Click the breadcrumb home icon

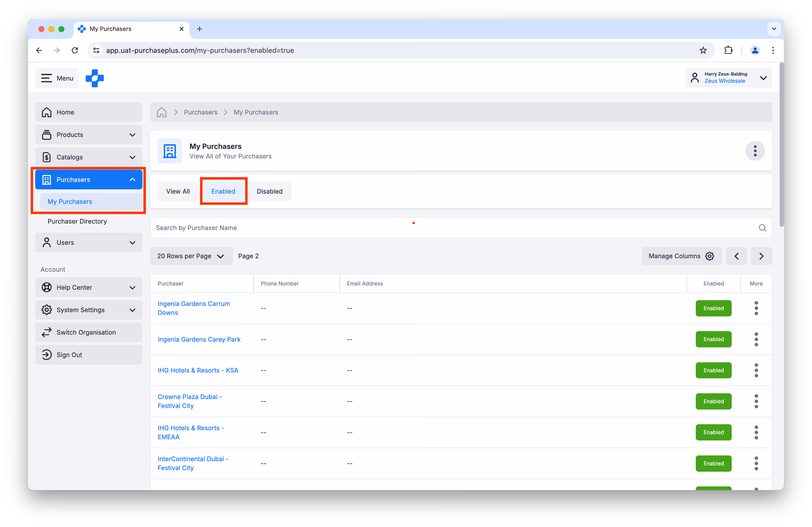(162, 112)
